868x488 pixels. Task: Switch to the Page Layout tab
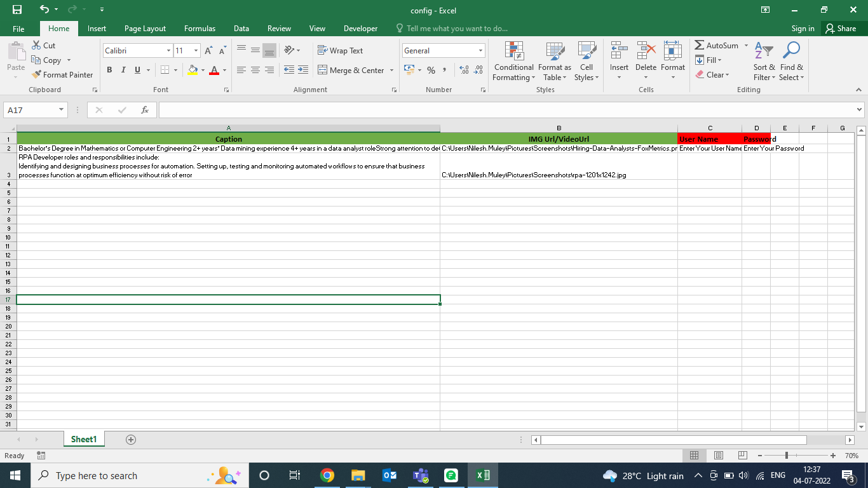click(145, 29)
